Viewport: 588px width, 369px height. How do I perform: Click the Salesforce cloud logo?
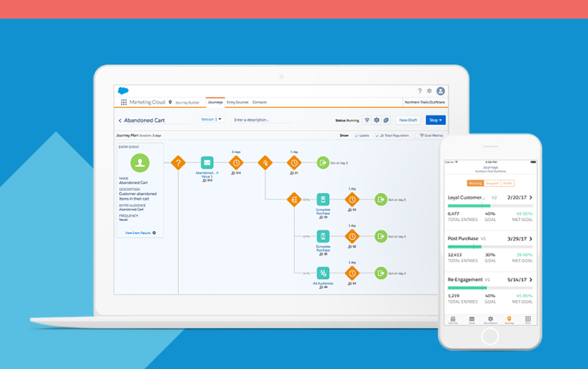pyautogui.click(x=123, y=90)
